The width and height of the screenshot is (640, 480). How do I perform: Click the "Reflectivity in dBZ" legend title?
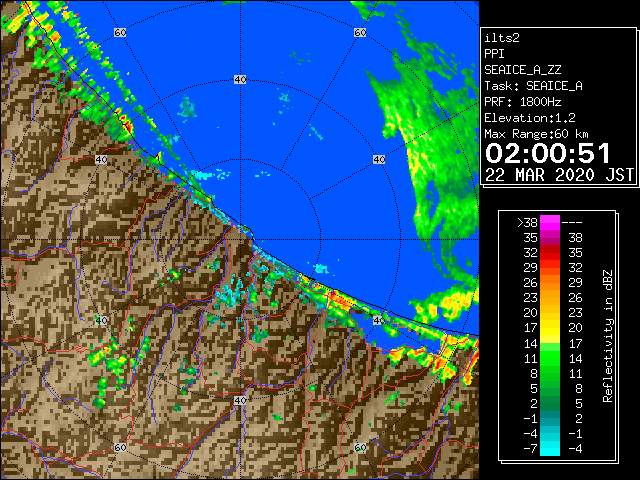coord(607,336)
